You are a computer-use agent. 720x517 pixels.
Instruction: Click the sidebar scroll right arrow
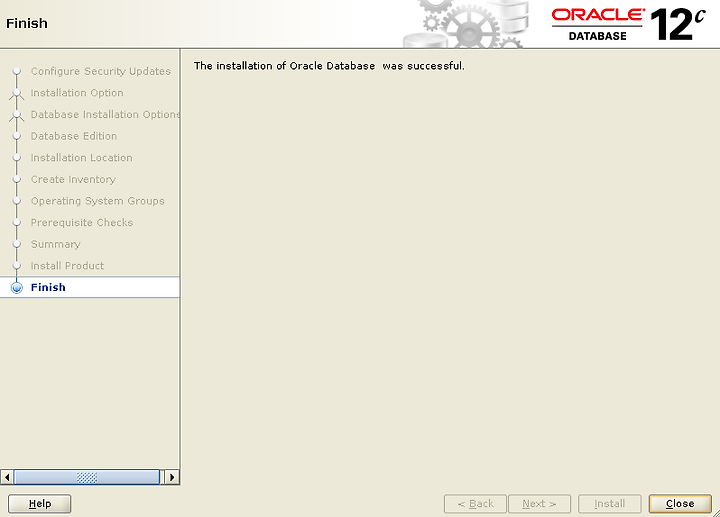[x=172, y=477]
